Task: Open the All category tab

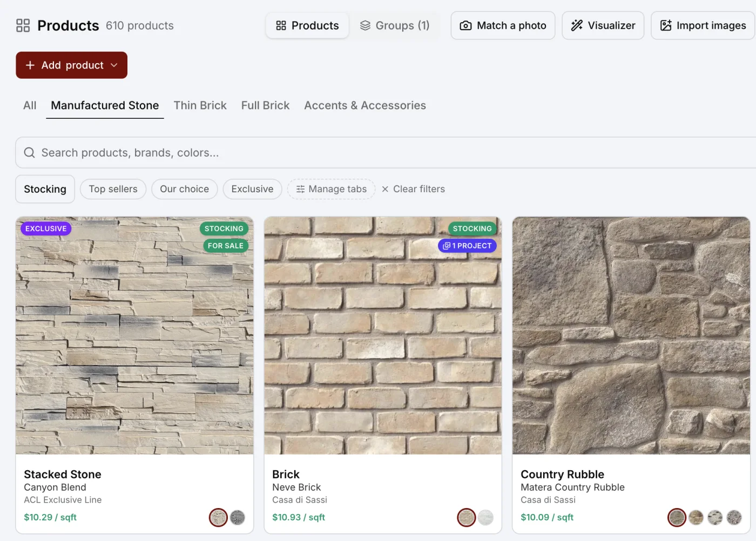Action: point(30,105)
